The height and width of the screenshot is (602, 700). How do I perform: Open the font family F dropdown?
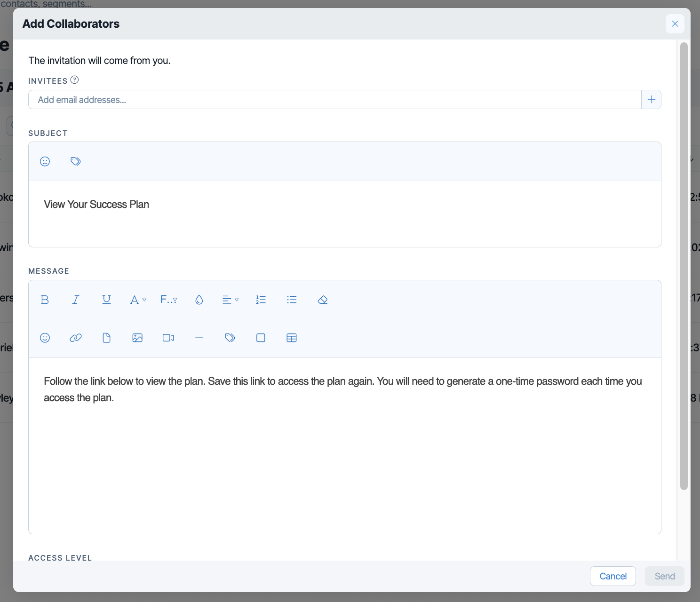[x=169, y=300]
